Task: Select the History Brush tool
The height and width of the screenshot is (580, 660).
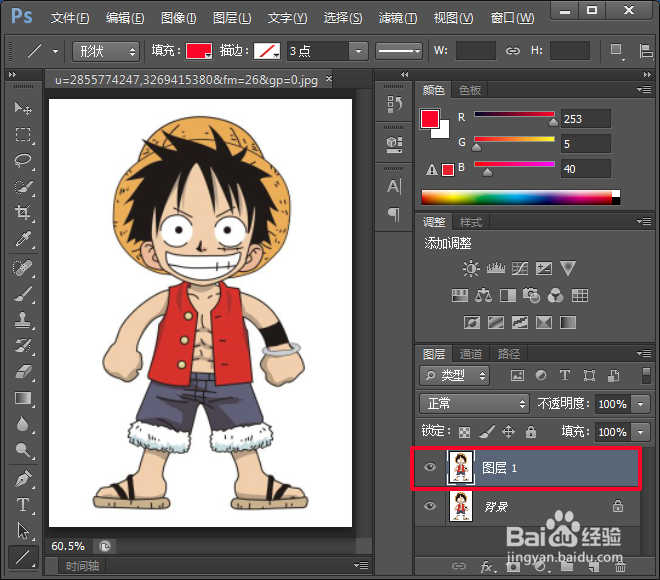Action: click(23, 346)
